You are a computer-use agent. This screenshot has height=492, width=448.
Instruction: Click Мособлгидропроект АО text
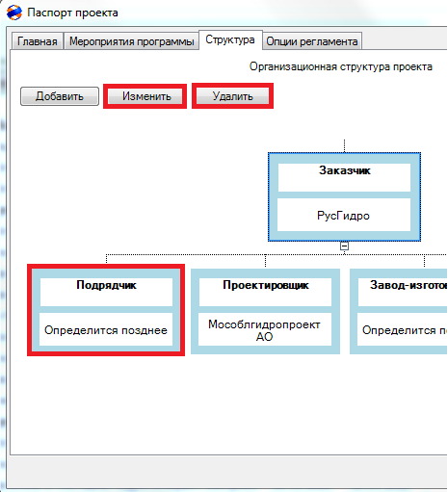point(264,330)
